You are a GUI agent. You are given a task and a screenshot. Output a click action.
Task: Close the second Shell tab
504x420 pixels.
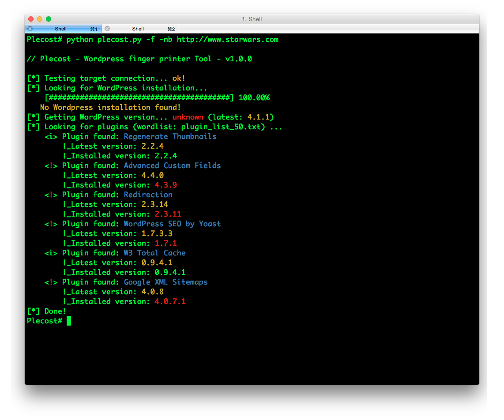[x=107, y=29]
